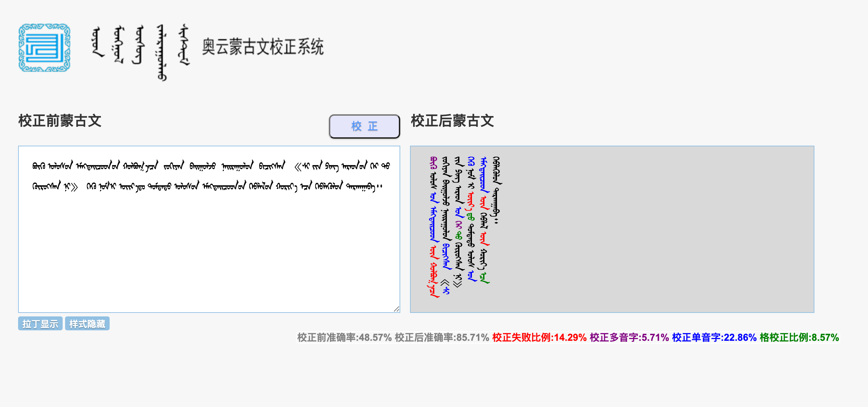
Task: Toggle 拉丁显示 to show Latin transcription
Action: [x=40, y=323]
